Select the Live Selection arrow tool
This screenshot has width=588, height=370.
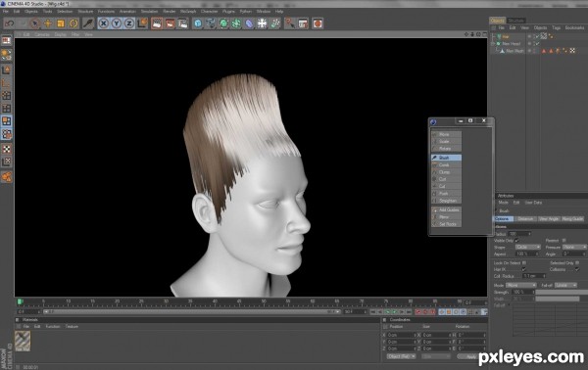coord(35,23)
